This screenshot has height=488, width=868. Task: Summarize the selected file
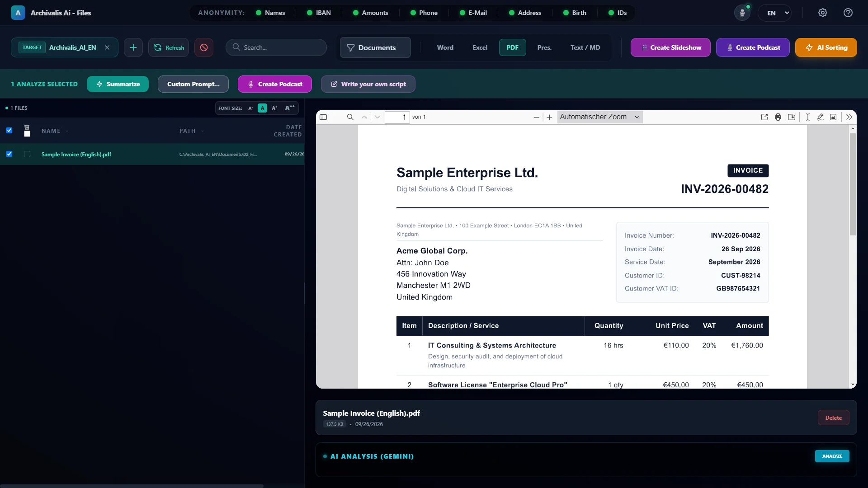click(118, 84)
